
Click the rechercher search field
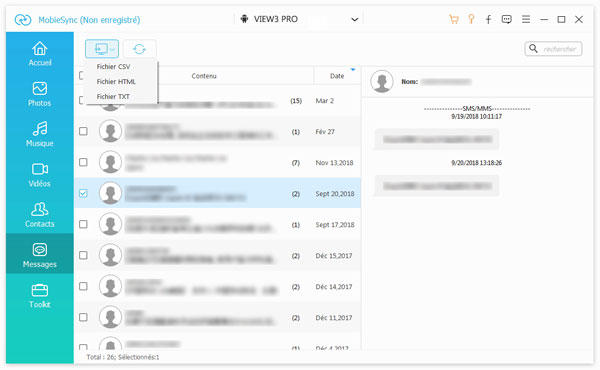click(553, 49)
